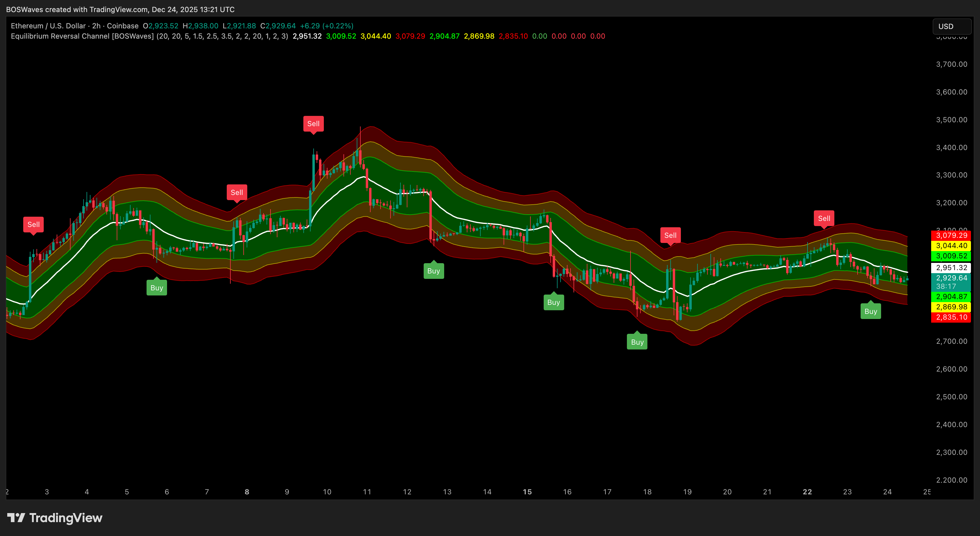Open the USD currency selector
980x536 pixels.
pyautogui.click(x=952, y=26)
